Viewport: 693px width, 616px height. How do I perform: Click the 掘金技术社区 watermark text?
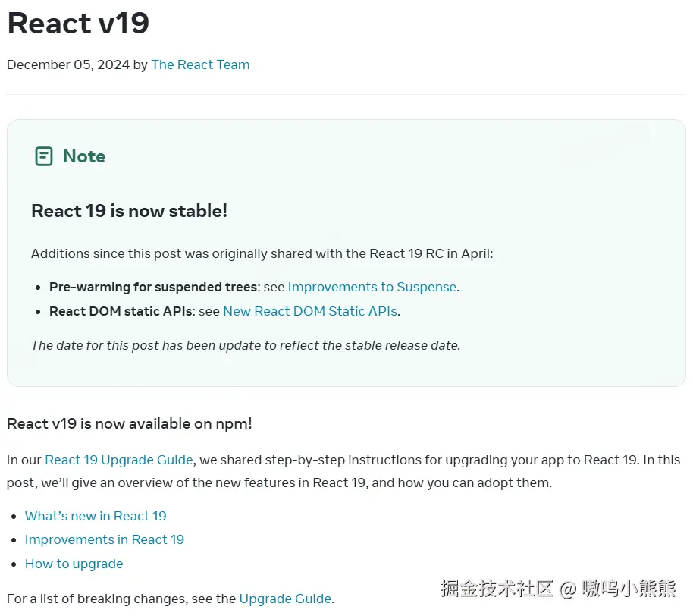pos(497,588)
